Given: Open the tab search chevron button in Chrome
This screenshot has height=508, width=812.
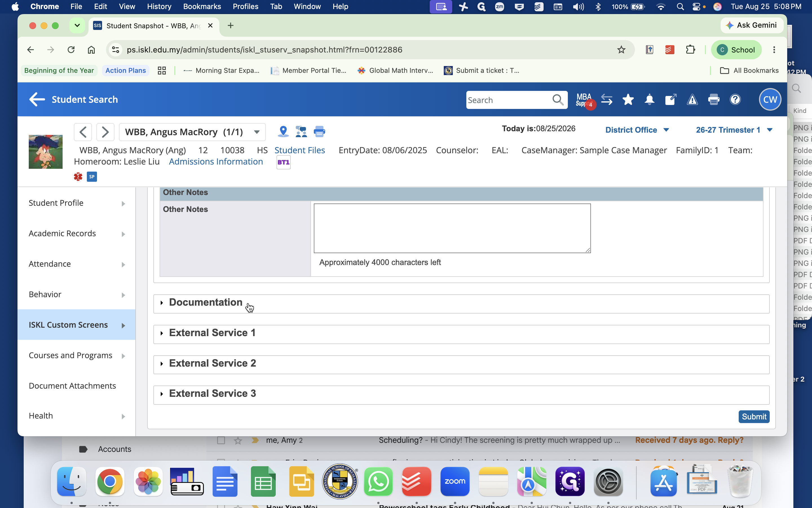Looking at the screenshot, I should 77,25.
